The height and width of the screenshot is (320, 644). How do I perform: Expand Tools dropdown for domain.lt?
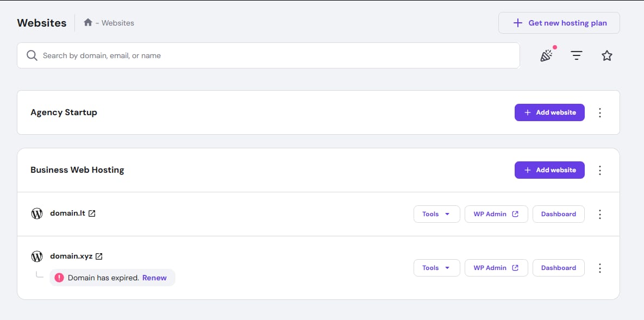[x=436, y=214]
